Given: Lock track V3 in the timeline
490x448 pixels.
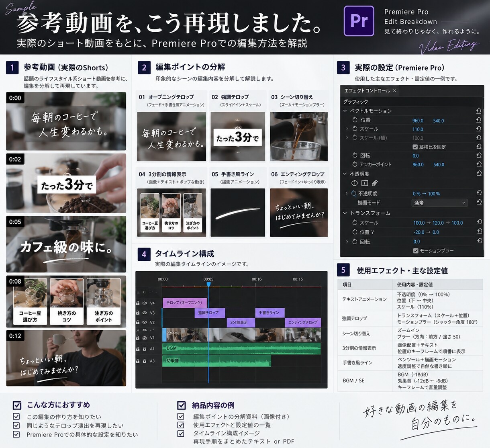Looking at the screenshot, I should point(138,313).
